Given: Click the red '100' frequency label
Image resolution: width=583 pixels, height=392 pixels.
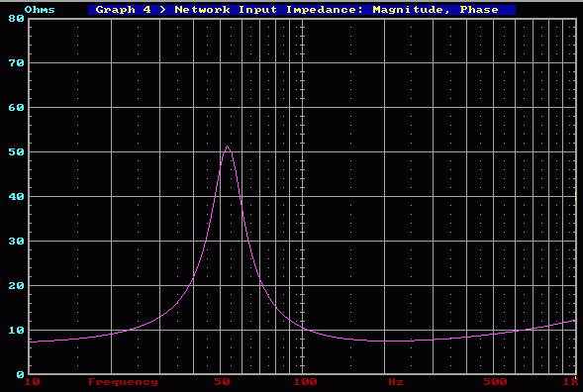Looking at the screenshot, I should [x=305, y=382].
